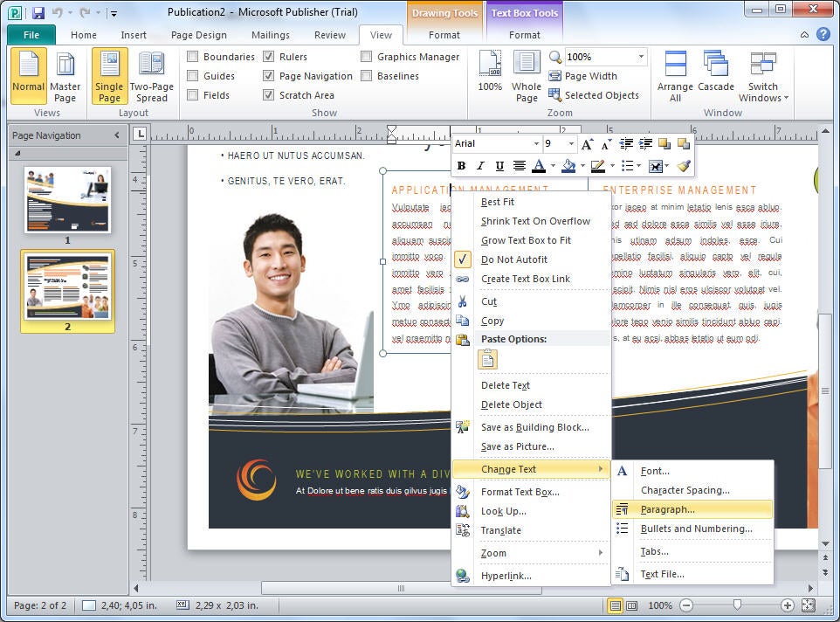Screen dimensions: 840x622
Task: Enable the Boundaries checkbox
Action: pyautogui.click(x=193, y=57)
